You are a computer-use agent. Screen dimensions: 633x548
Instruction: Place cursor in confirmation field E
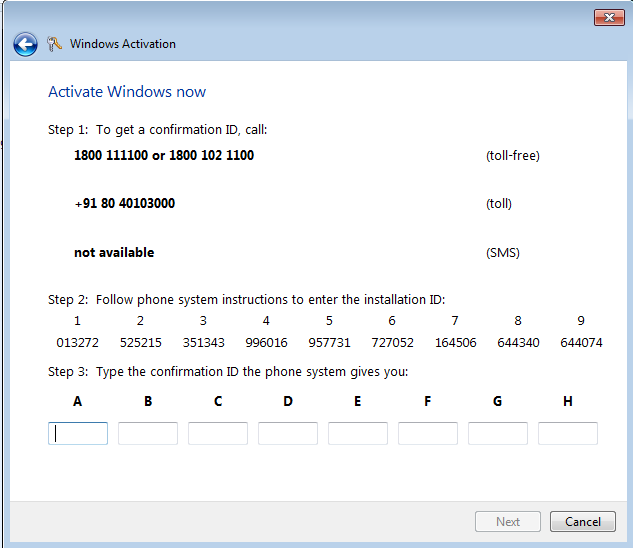(x=358, y=433)
